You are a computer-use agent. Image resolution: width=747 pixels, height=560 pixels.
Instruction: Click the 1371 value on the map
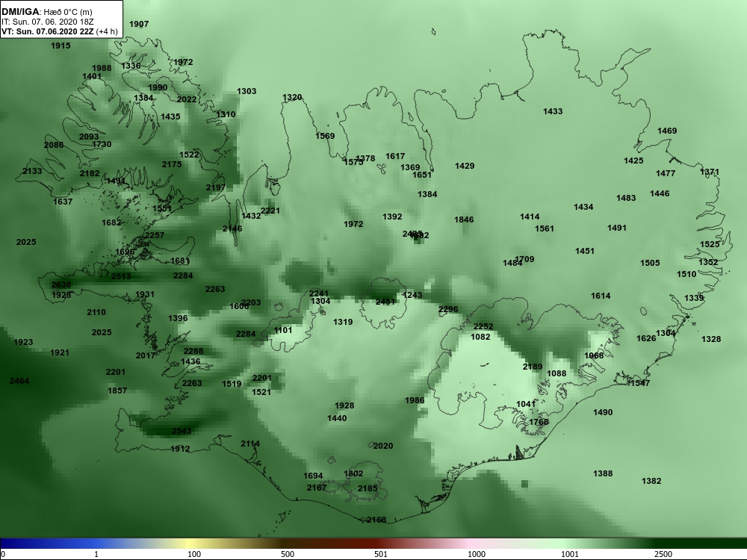coord(710,172)
